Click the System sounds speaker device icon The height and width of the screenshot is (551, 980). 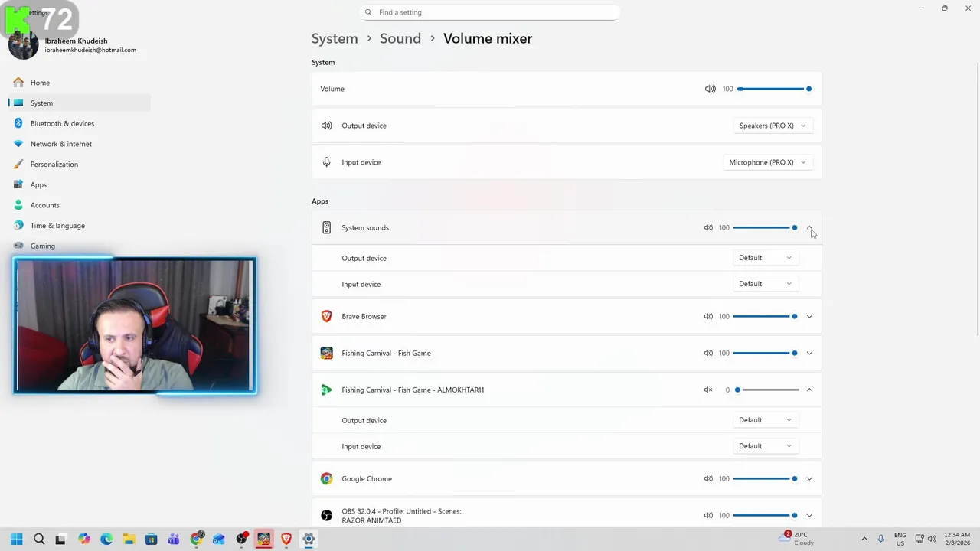(x=327, y=227)
